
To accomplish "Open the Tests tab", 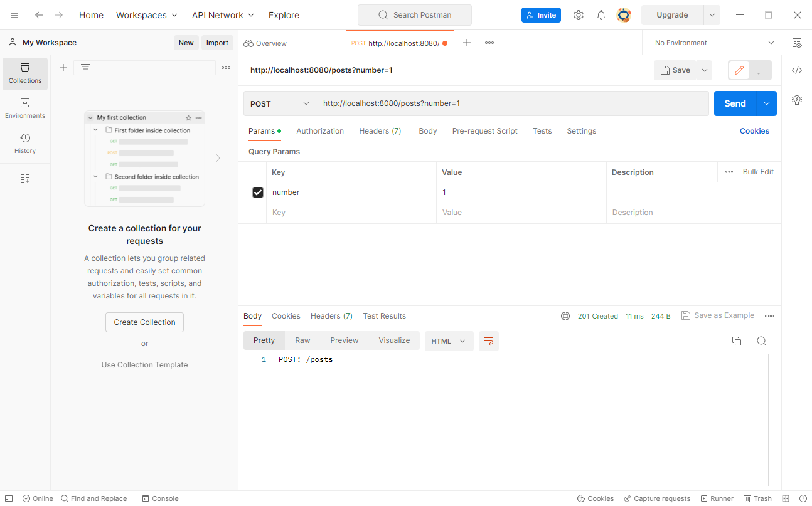I will pyautogui.click(x=542, y=131).
